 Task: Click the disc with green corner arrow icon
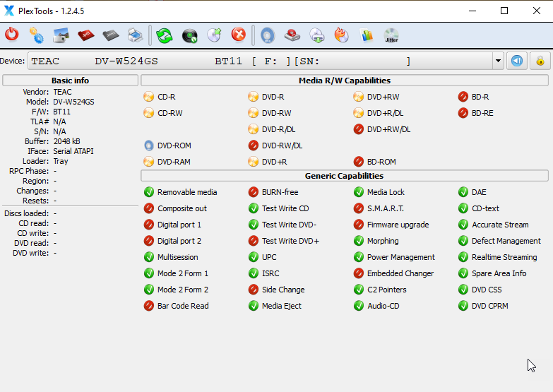point(214,35)
